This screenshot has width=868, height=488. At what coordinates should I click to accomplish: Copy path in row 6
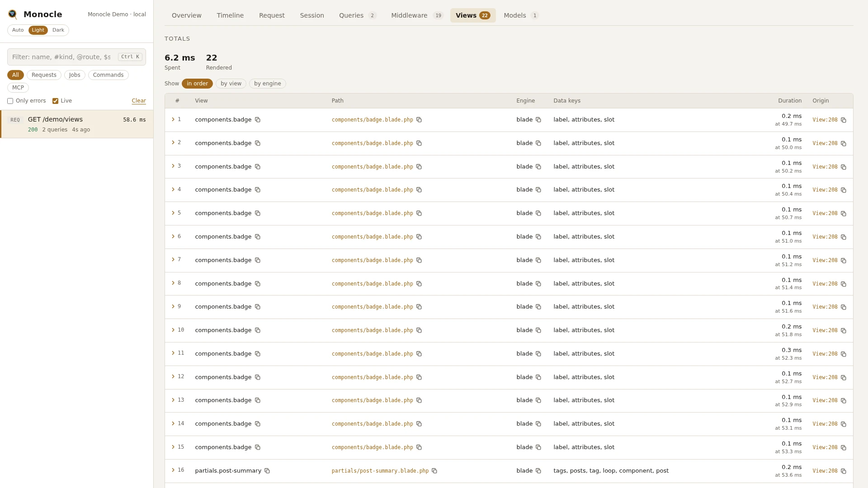419,237
